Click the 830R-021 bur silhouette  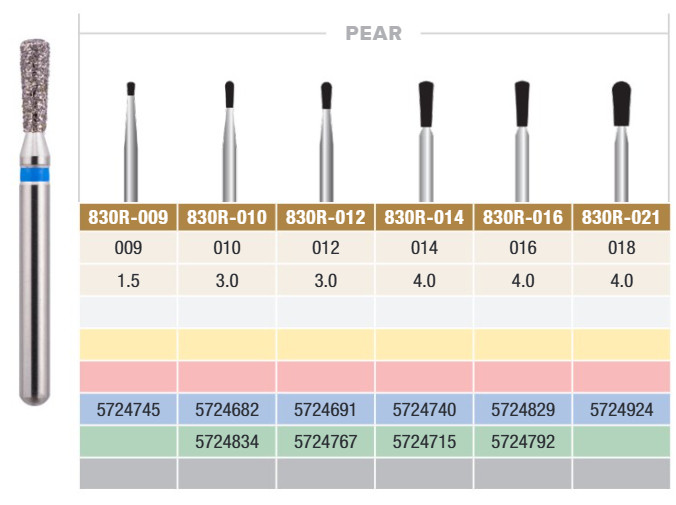pos(621,141)
